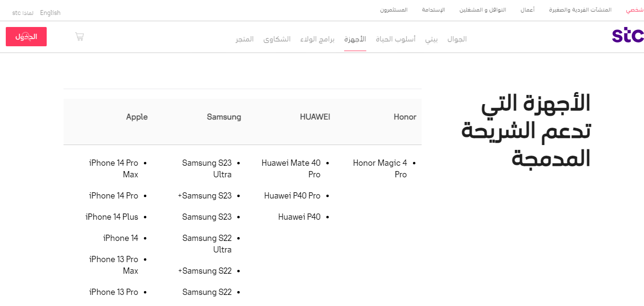Click the Apple column header

pos(137,117)
